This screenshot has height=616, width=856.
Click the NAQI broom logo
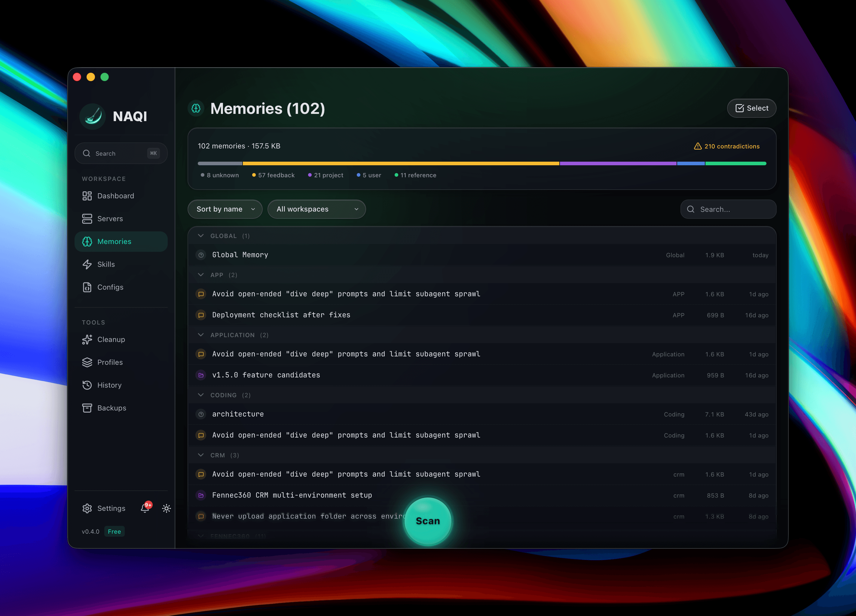(x=93, y=117)
